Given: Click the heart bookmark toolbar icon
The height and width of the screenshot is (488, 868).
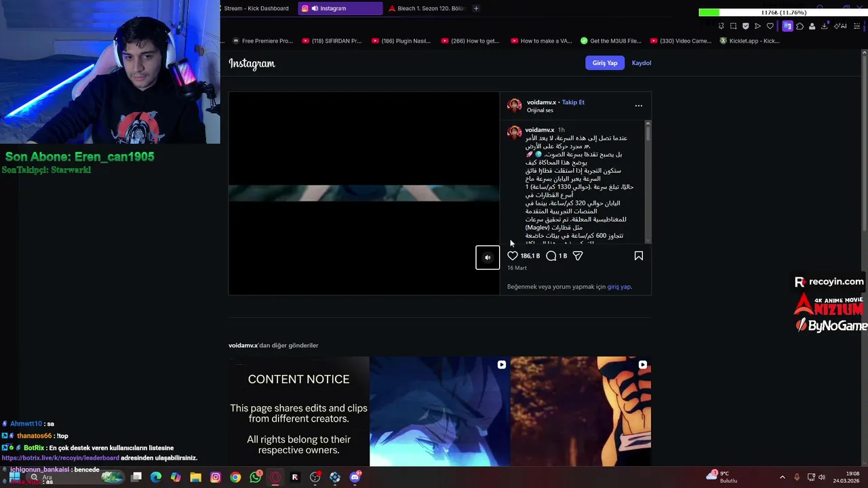Looking at the screenshot, I should pyautogui.click(x=770, y=26).
